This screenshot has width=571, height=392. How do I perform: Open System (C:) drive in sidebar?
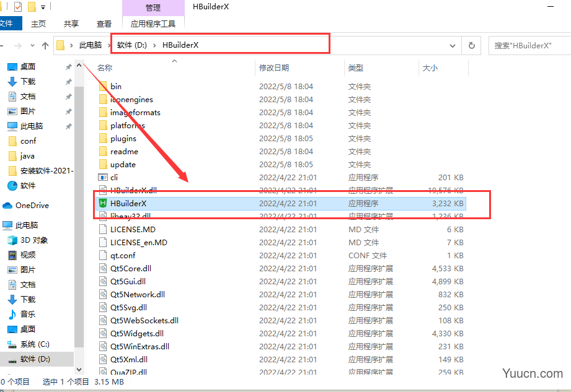coord(35,344)
